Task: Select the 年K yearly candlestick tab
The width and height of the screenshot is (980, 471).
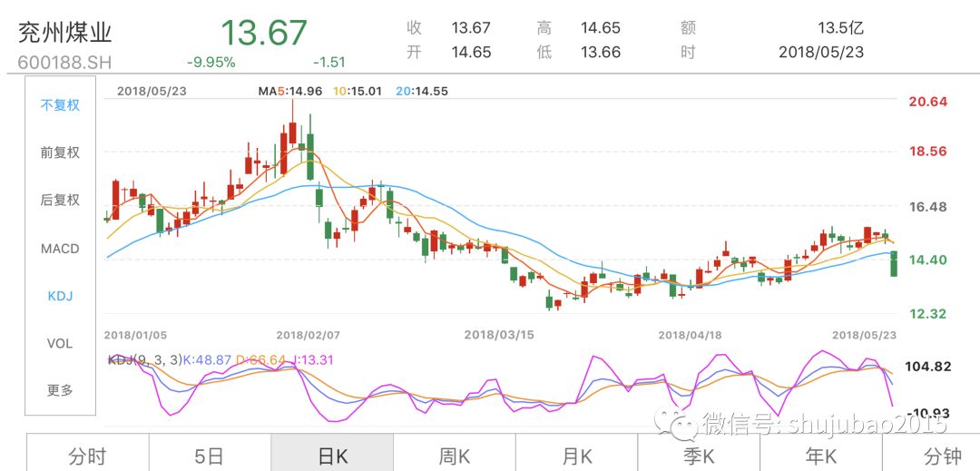Action: point(820,456)
